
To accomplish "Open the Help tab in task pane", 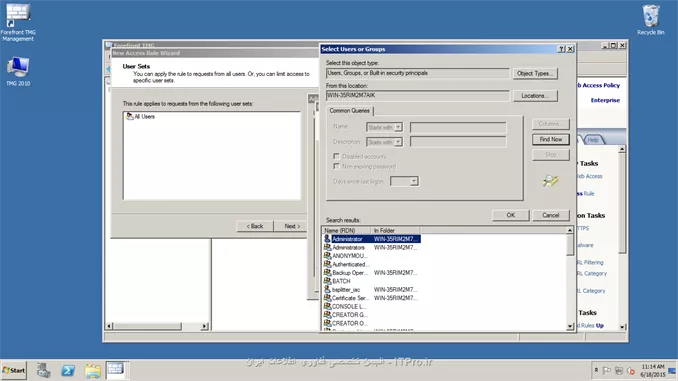I will click(594, 140).
